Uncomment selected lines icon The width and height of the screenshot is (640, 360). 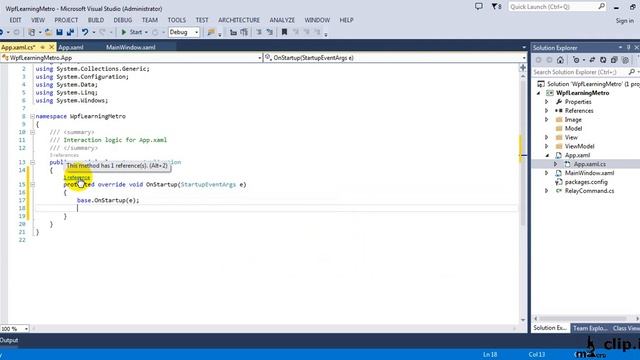(269, 32)
